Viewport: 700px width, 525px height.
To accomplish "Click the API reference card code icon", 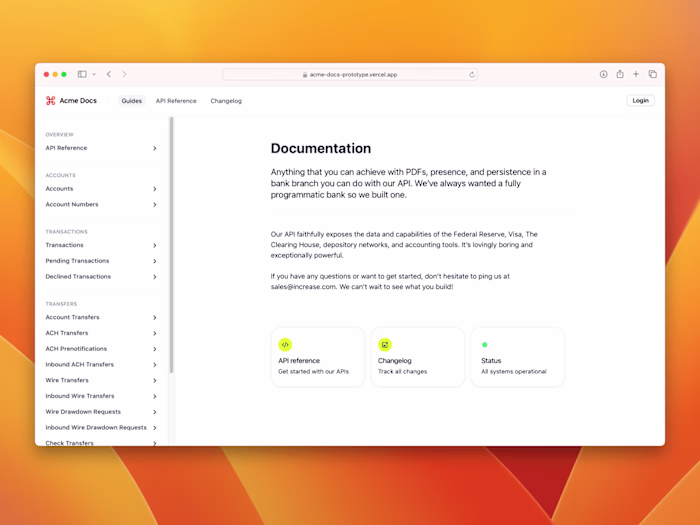I will 285,345.
